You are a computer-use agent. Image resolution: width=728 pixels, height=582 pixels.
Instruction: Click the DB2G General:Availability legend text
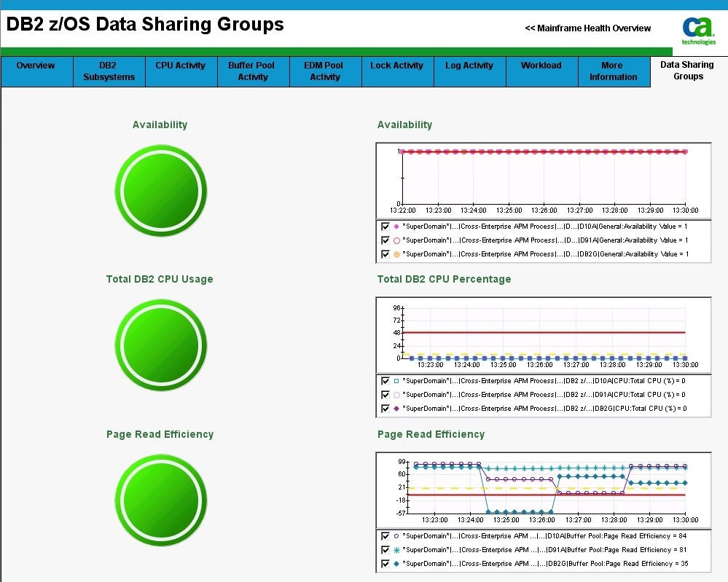546,254
